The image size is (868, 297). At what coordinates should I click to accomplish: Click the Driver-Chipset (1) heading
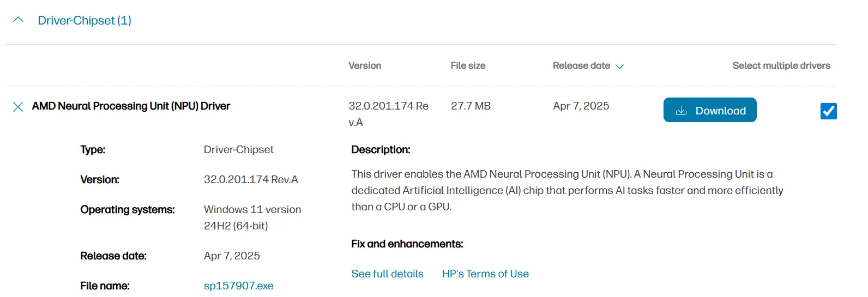85,21
